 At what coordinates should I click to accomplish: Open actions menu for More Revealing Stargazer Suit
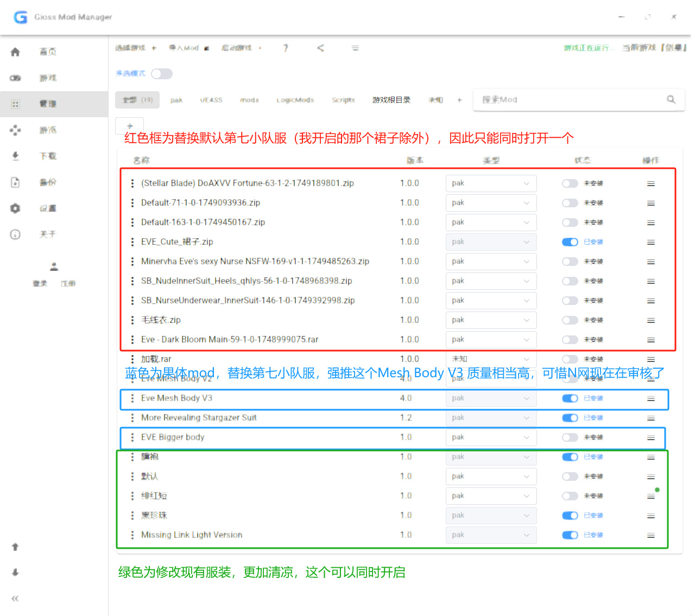tap(650, 418)
